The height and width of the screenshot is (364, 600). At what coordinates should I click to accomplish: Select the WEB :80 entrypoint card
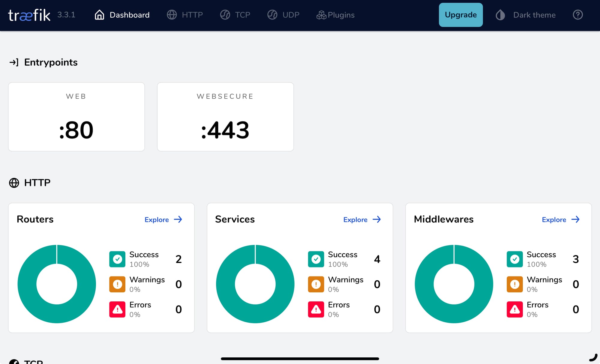coord(76,117)
